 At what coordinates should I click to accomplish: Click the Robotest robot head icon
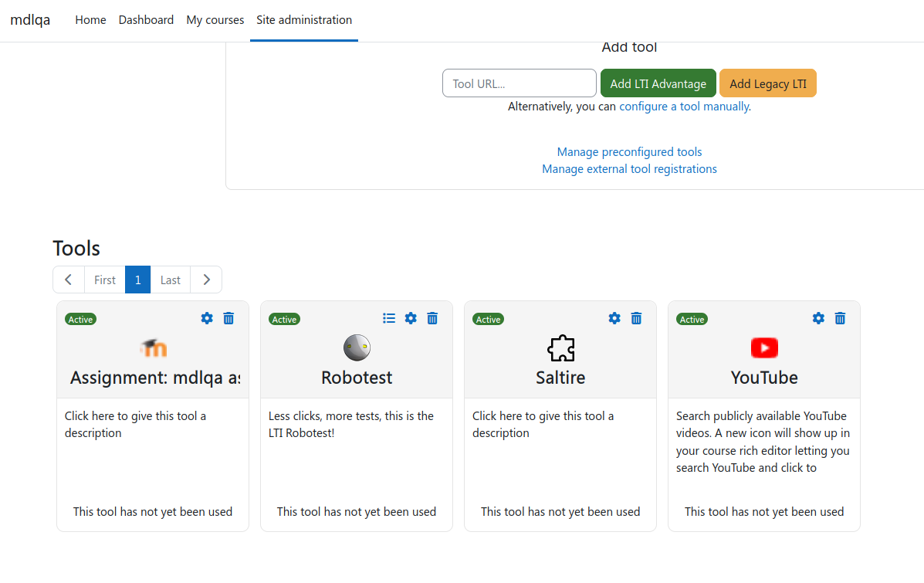click(x=357, y=347)
